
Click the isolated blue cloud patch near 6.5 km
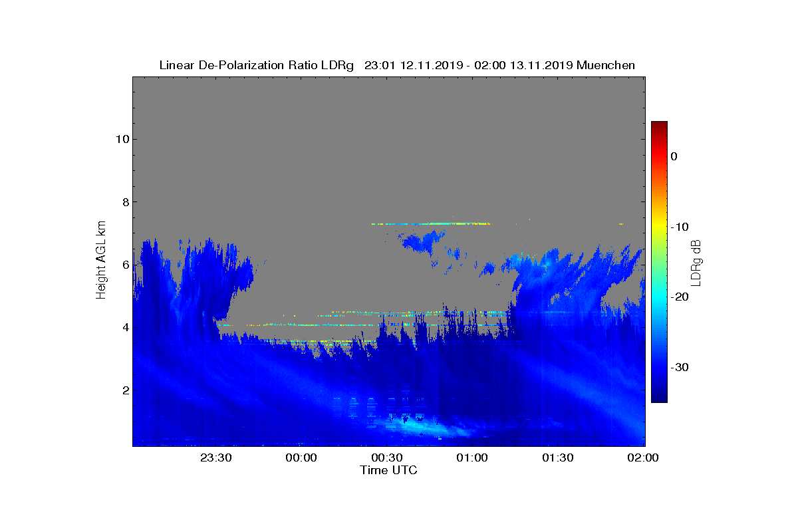[x=424, y=242]
